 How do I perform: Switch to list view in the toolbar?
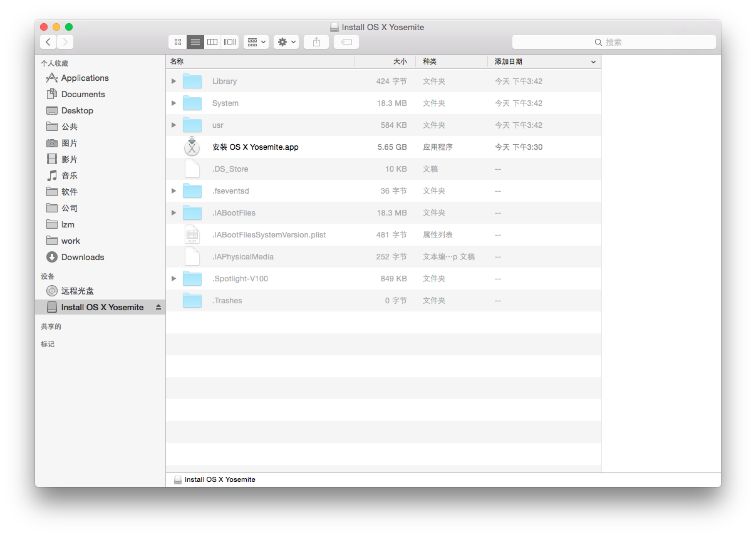click(x=195, y=42)
